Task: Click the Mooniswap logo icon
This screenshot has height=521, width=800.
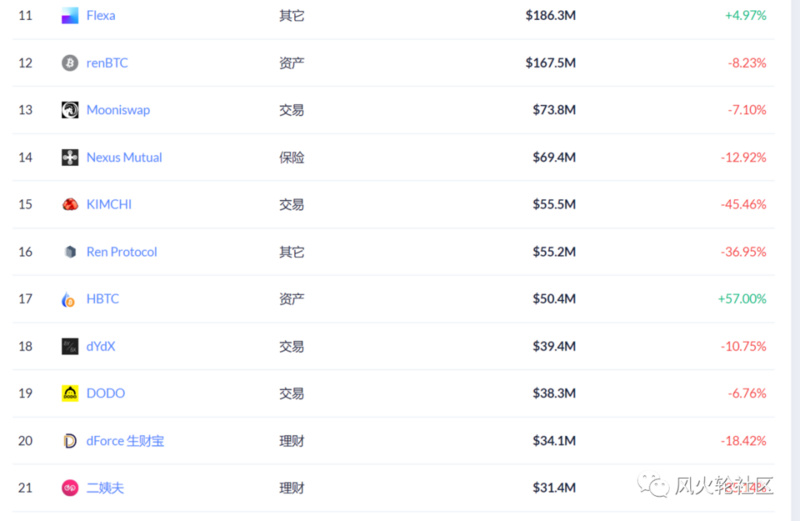Action: (x=70, y=110)
